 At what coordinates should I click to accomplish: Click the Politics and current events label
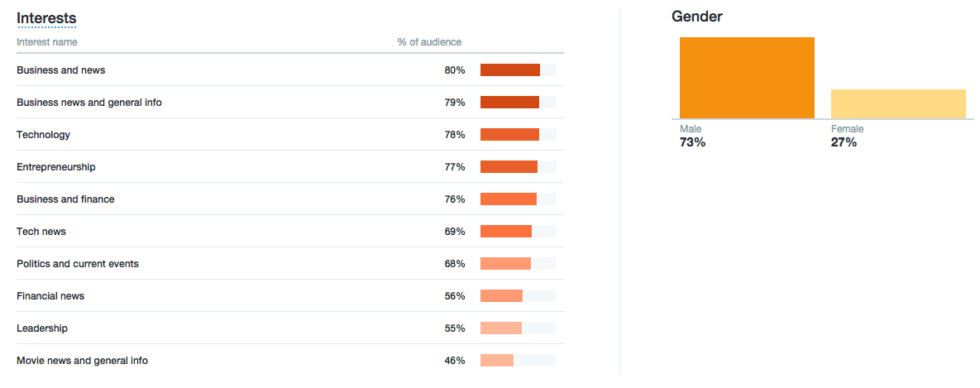(78, 264)
